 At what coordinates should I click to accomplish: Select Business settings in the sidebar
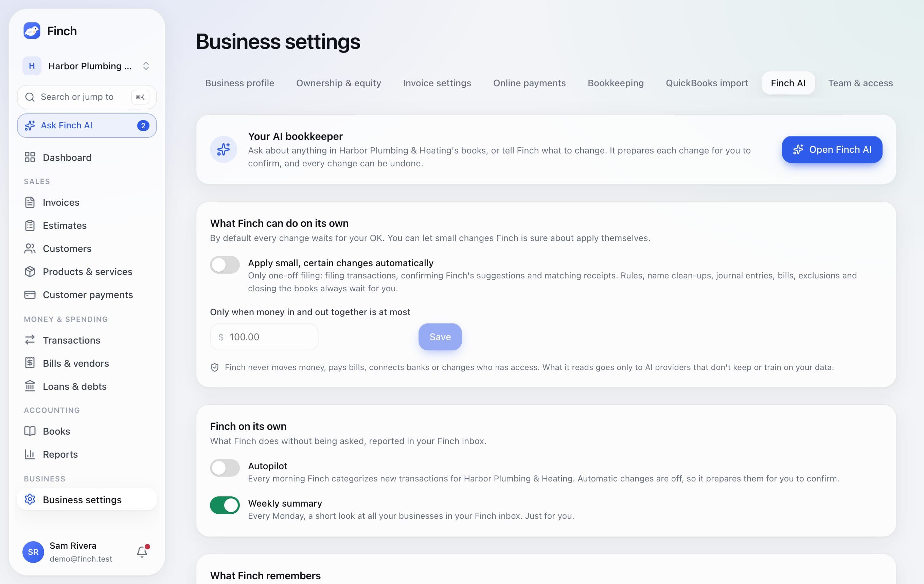87,499
